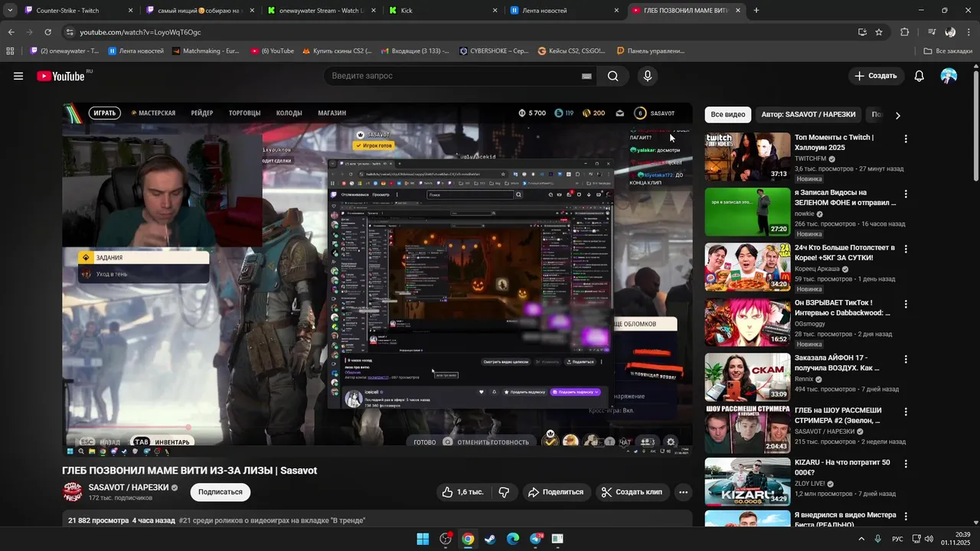Screen dimensions: 980x551
Task: Open the apps grid in bookmarks bar
Action: tap(10, 51)
